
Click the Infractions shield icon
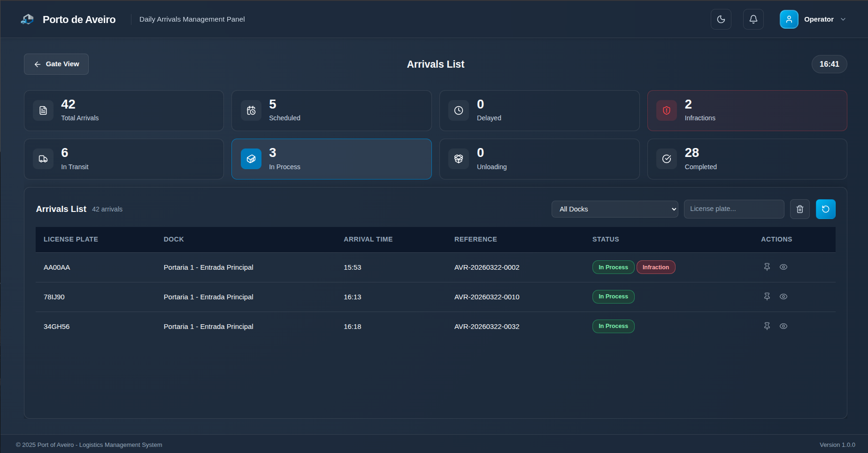click(667, 110)
